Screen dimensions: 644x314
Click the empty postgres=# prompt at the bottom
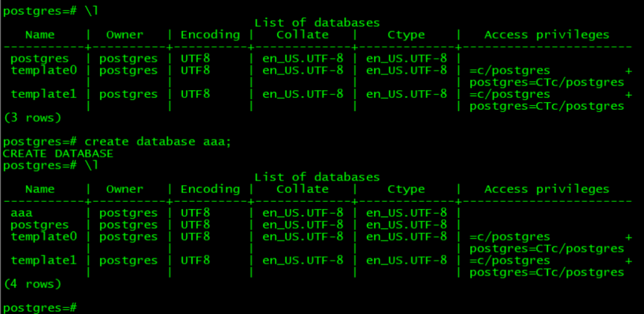[x=40, y=308]
